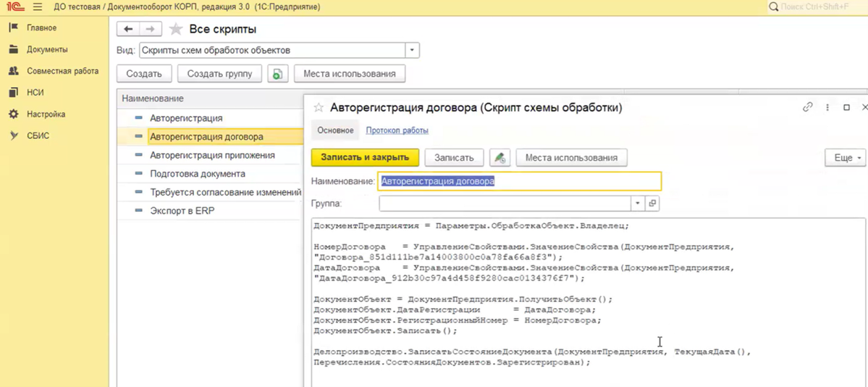Navigate forward with the right arrow

(x=150, y=29)
